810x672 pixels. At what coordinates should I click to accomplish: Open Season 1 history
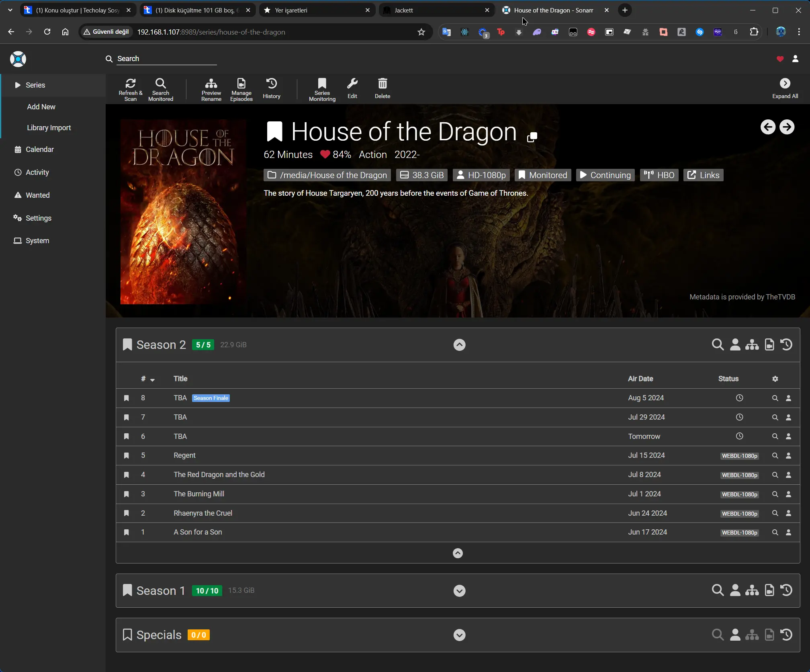coord(786,590)
